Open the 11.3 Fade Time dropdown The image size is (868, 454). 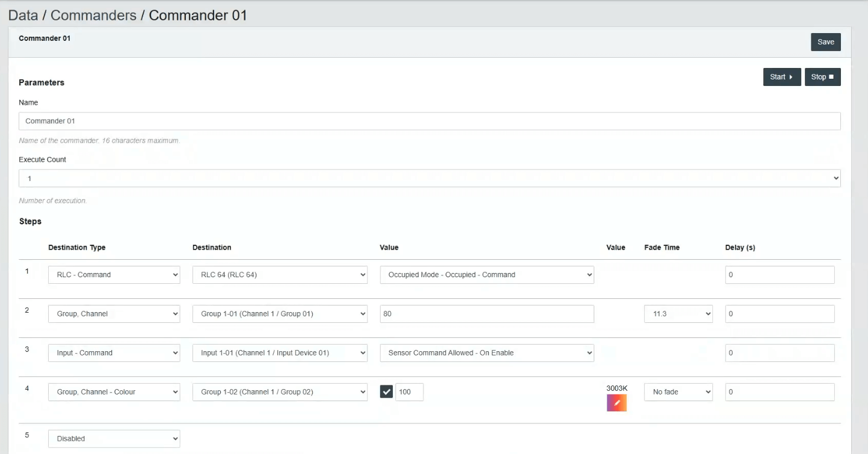(x=678, y=314)
